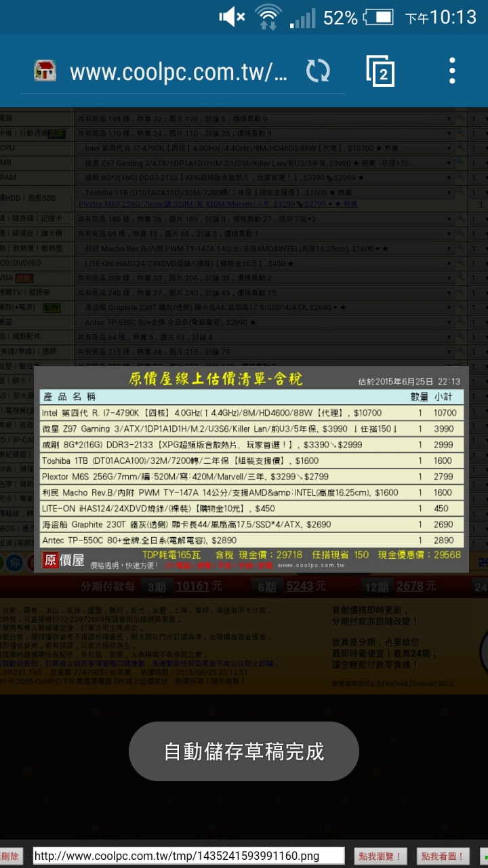The image size is (488, 868).
Task: Click the 海盜船 Graphite 230T quote row
Action: point(251,524)
